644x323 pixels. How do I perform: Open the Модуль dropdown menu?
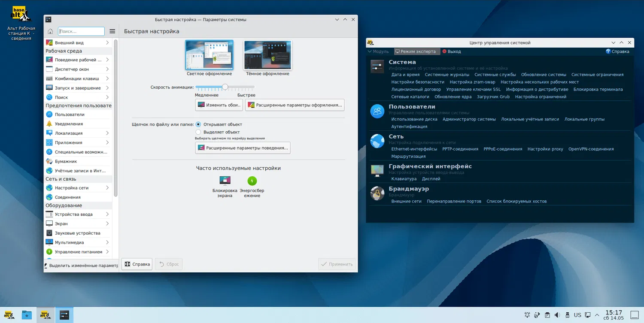pos(378,51)
